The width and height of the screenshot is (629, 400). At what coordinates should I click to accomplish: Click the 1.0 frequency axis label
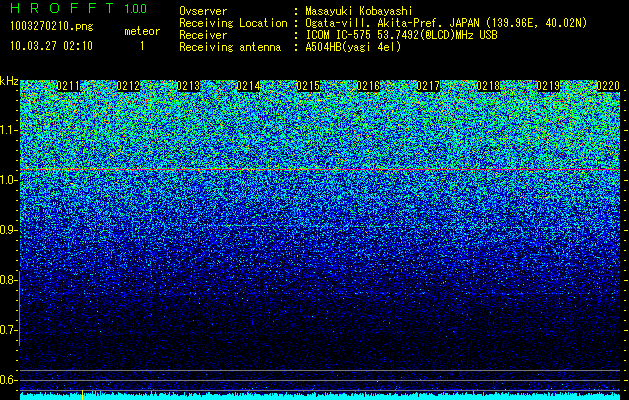pyautogui.click(x=8, y=180)
